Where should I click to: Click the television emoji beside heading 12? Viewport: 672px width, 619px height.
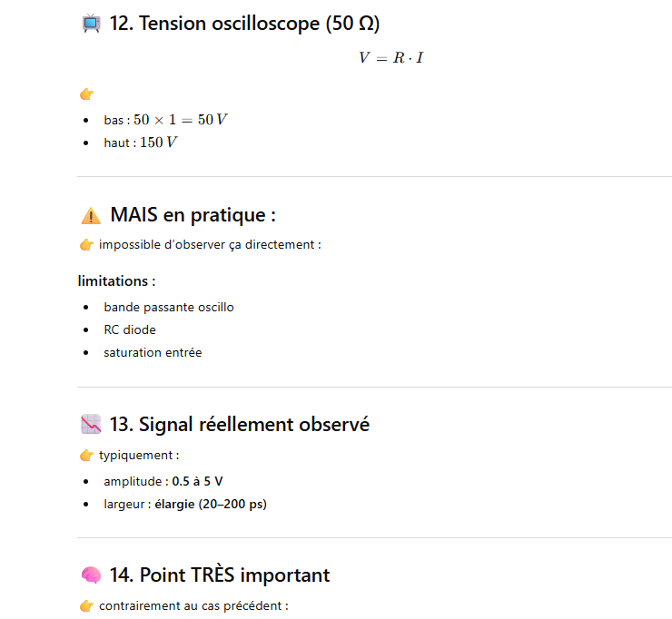[x=91, y=25]
